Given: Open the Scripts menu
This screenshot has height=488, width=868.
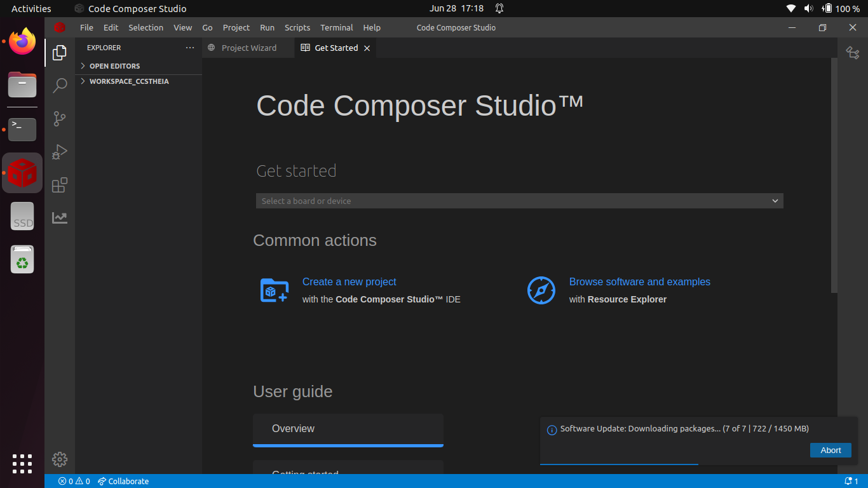Looking at the screenshot, I should tap(297, 27).
